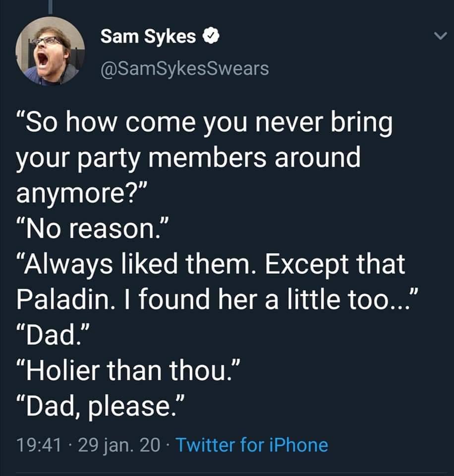This screenshot has height=476, width=454.
Task: Click the standalone "Dad." line
Action: pyautogui.click(x=54, y=334)
